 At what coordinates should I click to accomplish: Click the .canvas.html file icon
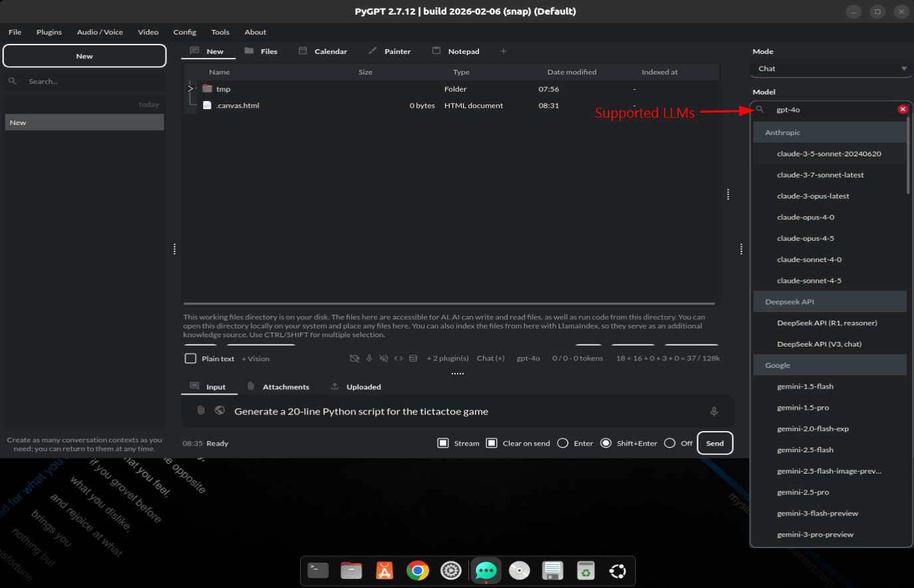point(207,105)
